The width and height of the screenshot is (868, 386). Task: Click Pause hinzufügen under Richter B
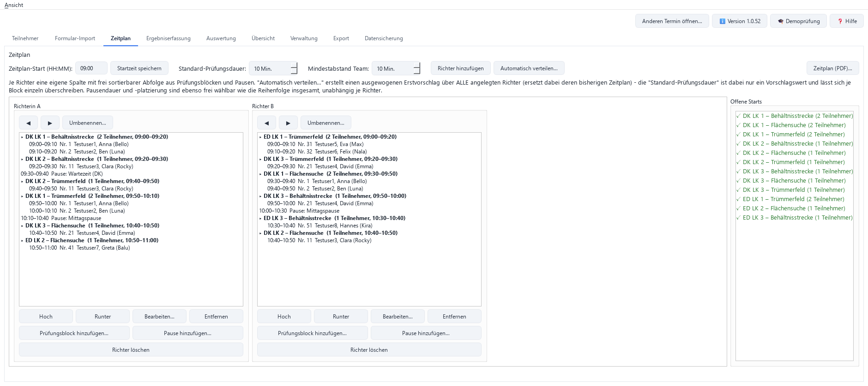(x=426, y=333)
